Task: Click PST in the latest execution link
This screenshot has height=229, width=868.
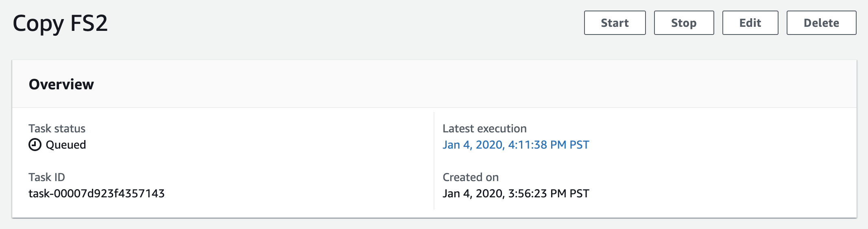Action: pos(579,145)
